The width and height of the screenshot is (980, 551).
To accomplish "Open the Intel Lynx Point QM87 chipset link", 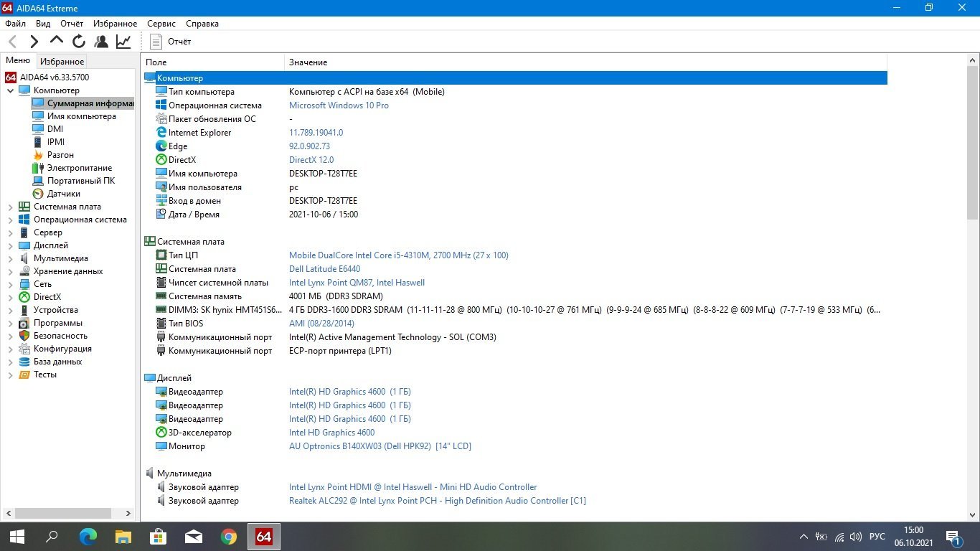I will tap(357, 283).
